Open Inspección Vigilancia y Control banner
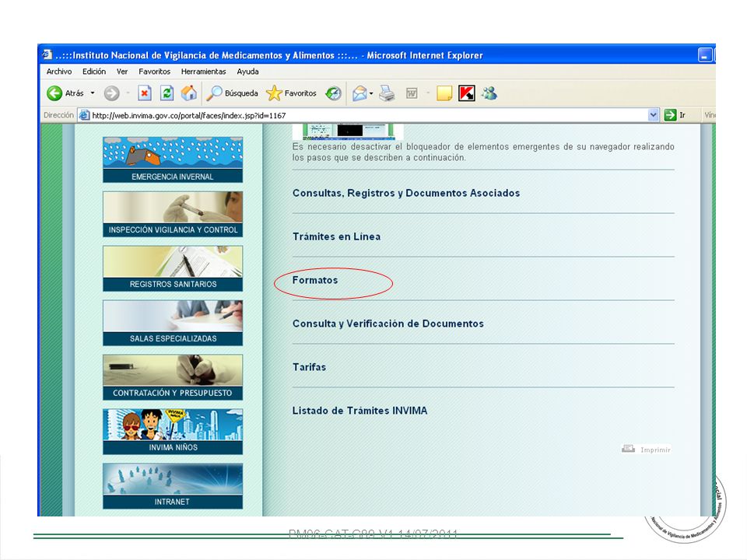Image resolution: width=747 pixels, height=560 pixels. point(173,214)
